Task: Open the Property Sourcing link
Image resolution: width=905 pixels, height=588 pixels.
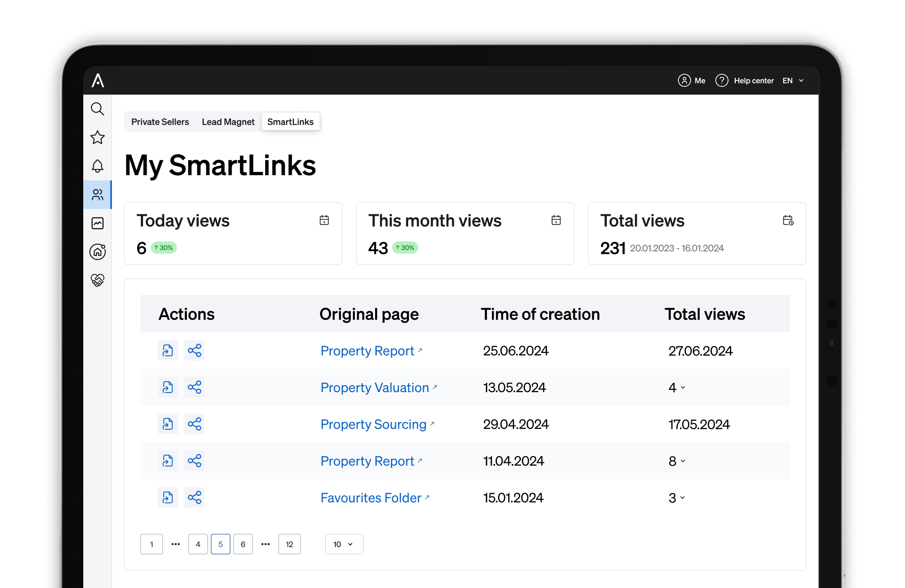Action: (x=374, y=424)
